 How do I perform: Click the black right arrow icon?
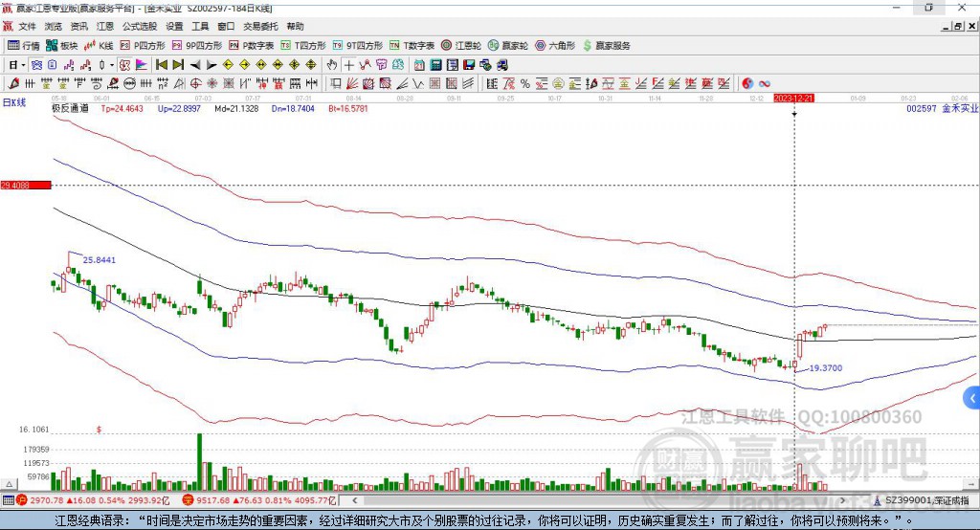pos(212,65)
